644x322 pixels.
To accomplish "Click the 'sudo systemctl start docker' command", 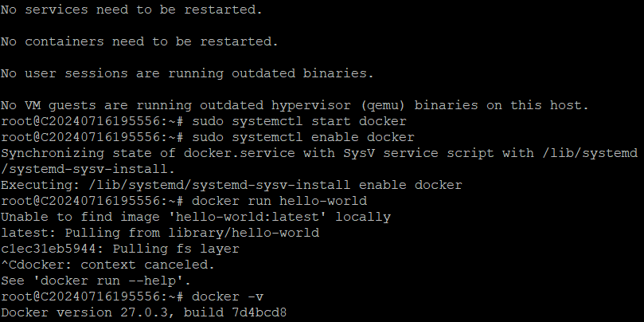I will [299, 121].
